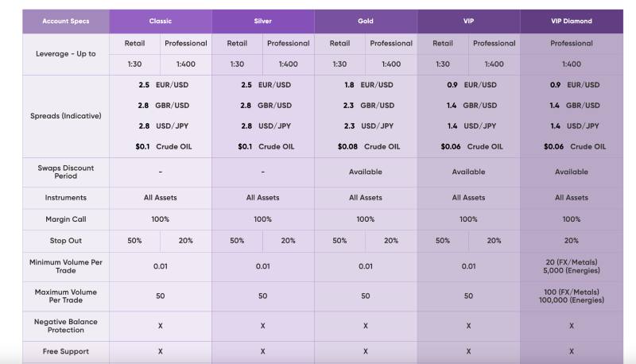Click the Gold account column header

pyautogui.click(x=365, y=21)
